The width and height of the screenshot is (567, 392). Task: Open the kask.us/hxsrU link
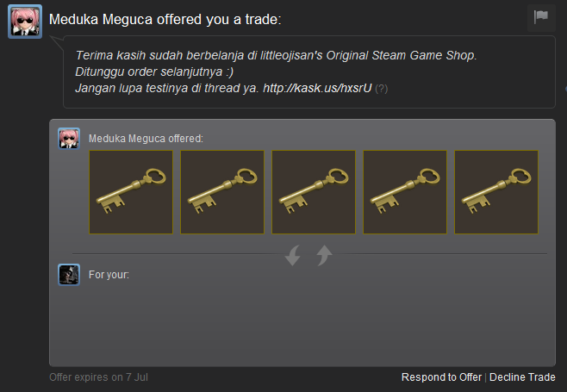[x=317, y=88]
